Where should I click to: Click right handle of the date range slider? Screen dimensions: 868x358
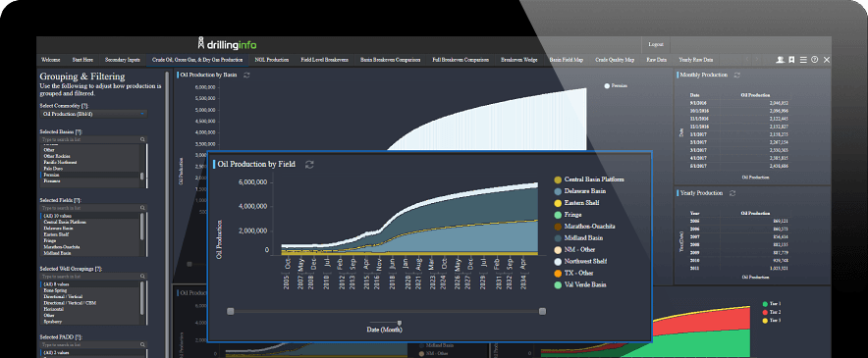[x=542, y=312]
